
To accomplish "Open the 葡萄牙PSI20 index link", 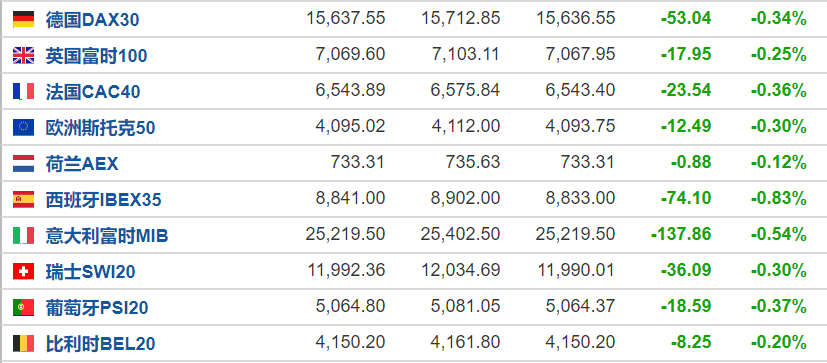I will [x=97, y=308].
